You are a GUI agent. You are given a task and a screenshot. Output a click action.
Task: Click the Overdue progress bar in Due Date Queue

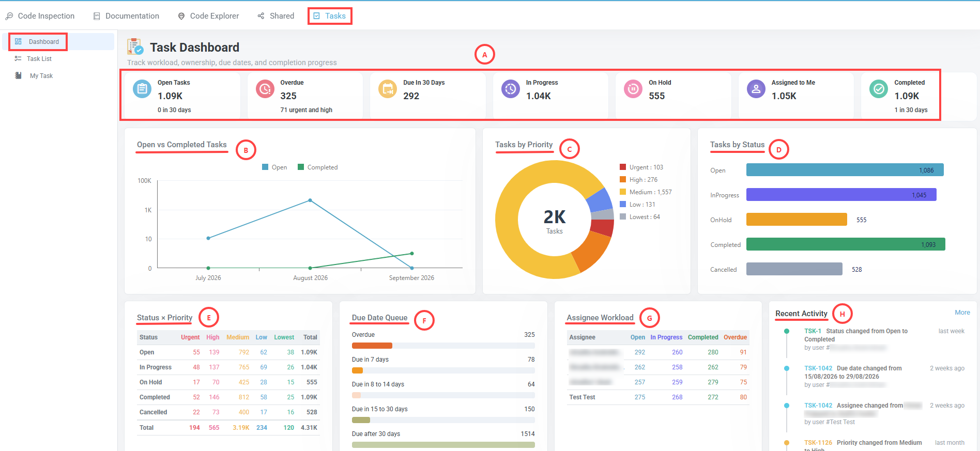point(443,346)
